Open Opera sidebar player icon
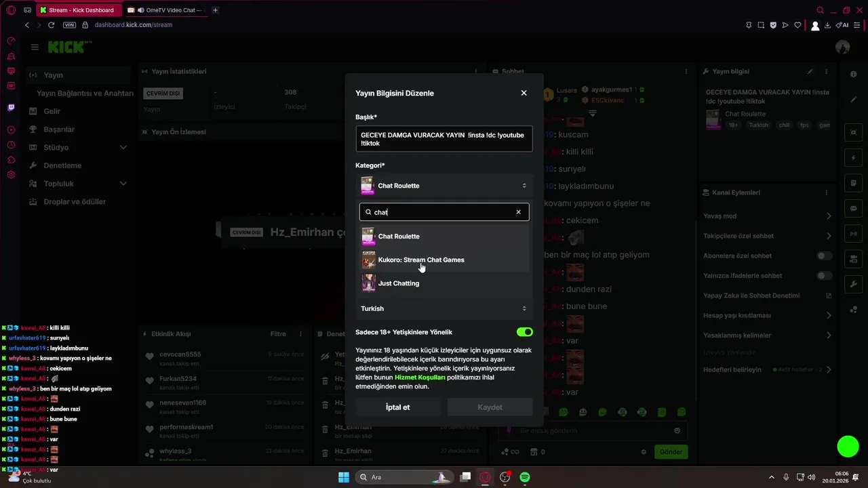 (11, 130)
